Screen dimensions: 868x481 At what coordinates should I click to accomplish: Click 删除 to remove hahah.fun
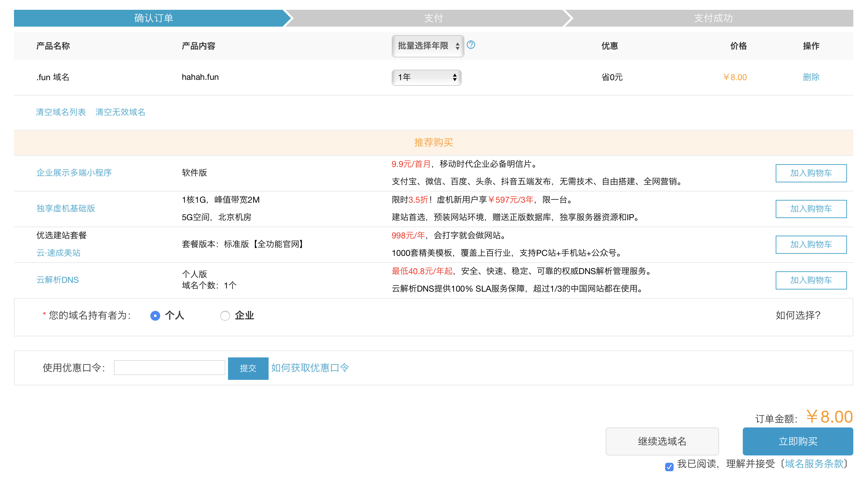coord(811,77)
